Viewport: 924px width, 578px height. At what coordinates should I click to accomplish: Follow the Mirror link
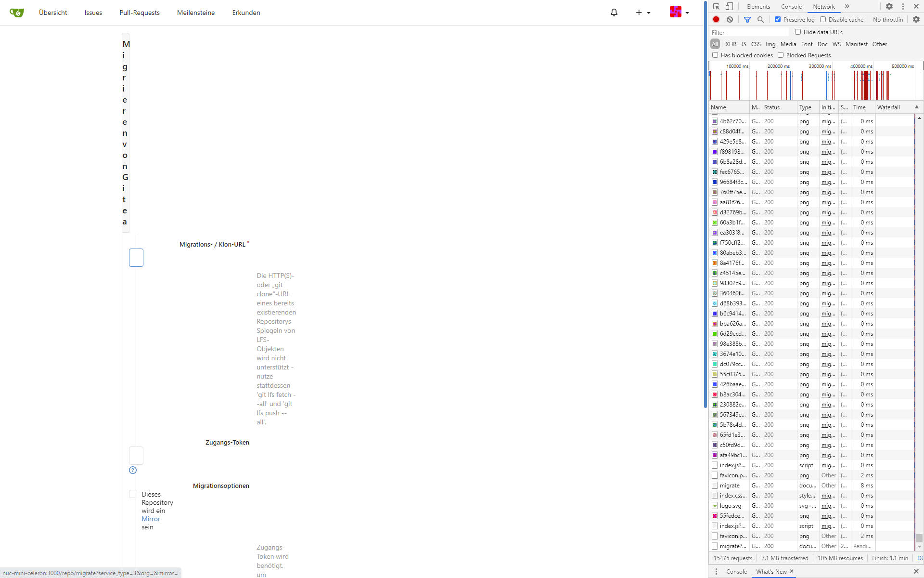click(x=151, y=519)
